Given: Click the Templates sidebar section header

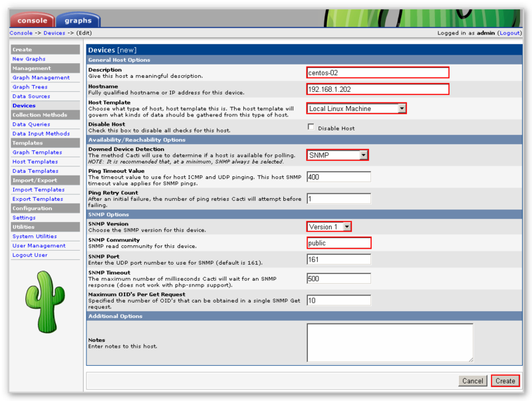Looking at the screenshot, I should coord(45,143).
